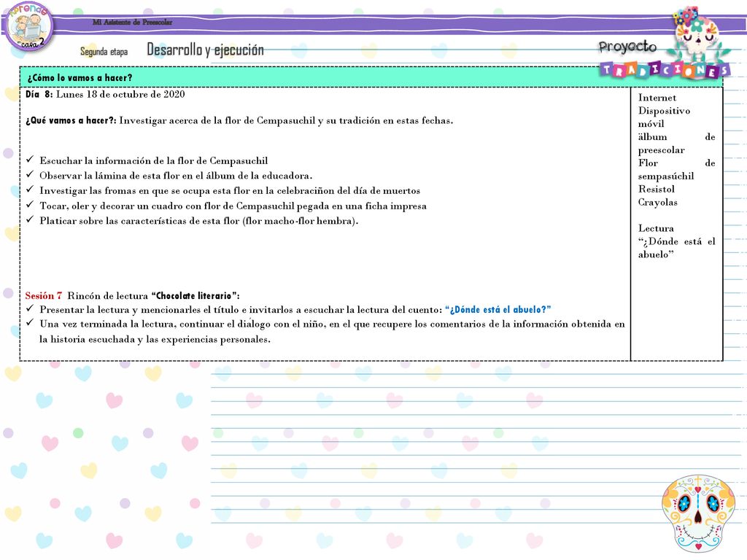Click Resistol in the materials column

[x=656, y=189]
